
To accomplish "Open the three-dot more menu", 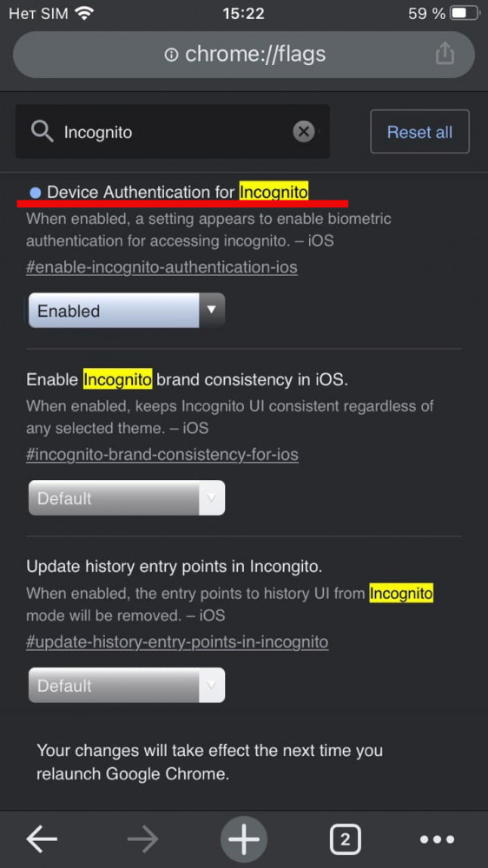I will (437, 839).
